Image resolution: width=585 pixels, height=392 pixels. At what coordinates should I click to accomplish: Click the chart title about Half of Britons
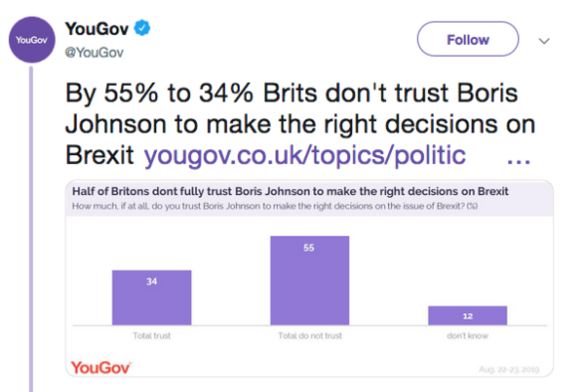pos(273,189)
